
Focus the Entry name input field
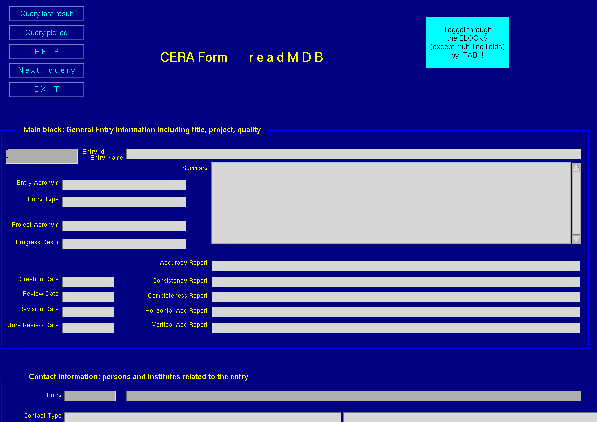point(353,154)
